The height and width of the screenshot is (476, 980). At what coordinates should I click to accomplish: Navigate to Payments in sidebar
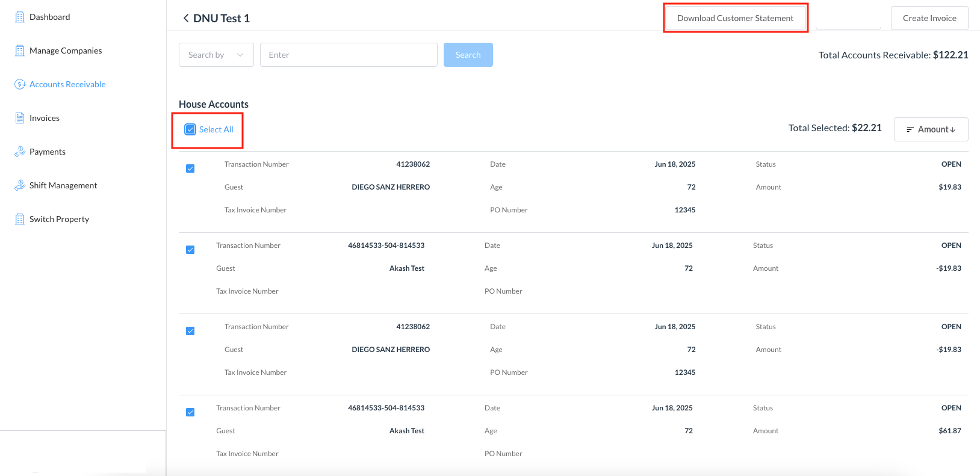point(48,152)
